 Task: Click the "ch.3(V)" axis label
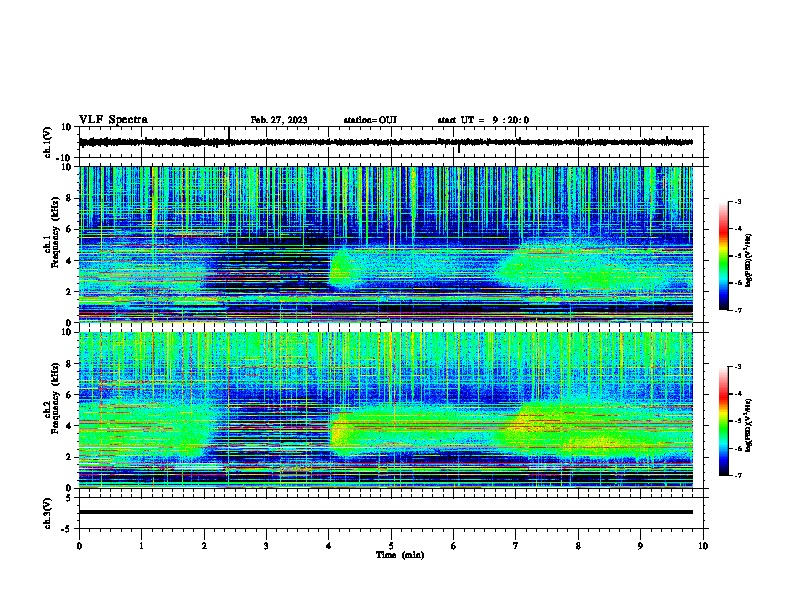(48, 513)
